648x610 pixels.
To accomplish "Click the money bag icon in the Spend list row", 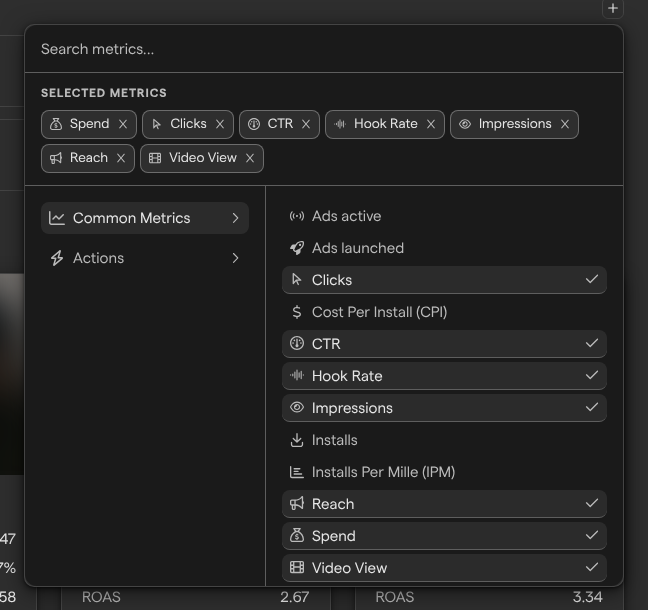I will point(297,535).
